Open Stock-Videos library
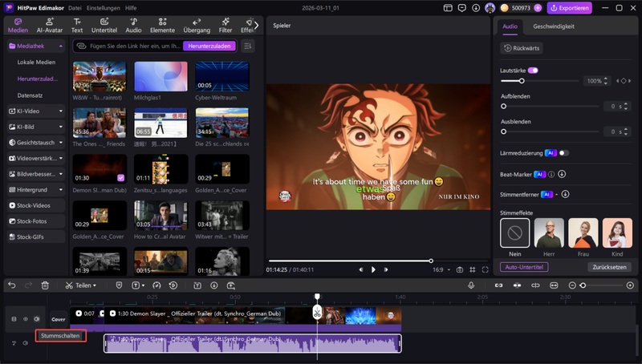Viewport: 642px width, 364px height. point(36,205)
